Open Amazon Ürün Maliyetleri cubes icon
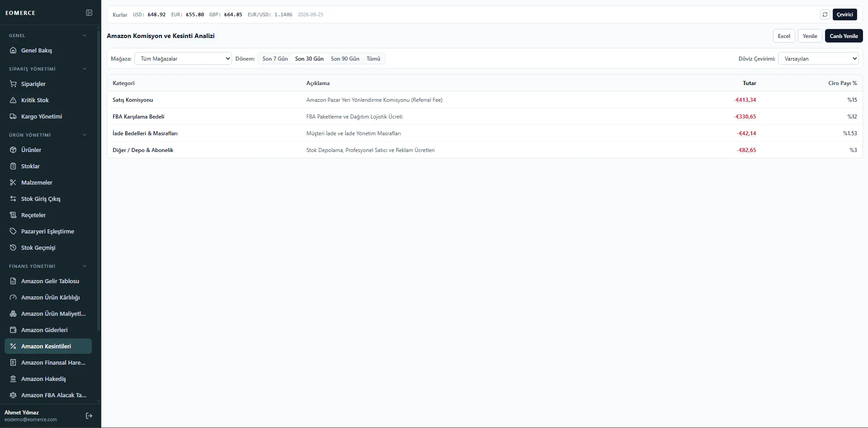Viewport: 868px width, 428px height. click(13, 314)
